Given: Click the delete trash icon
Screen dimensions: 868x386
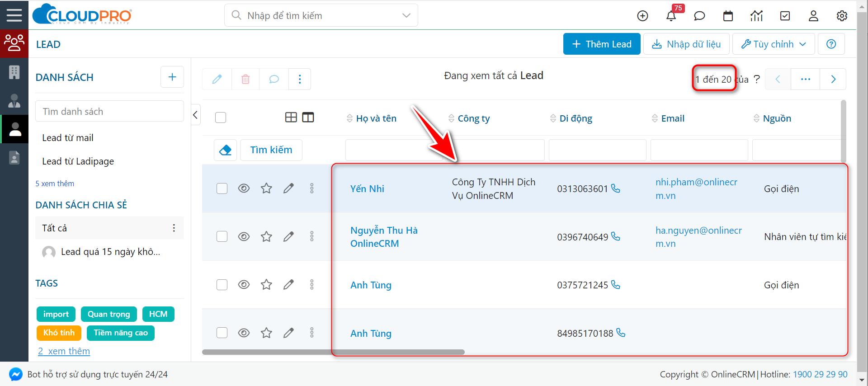Looking at the screenshot, I should tap(245, 79).
